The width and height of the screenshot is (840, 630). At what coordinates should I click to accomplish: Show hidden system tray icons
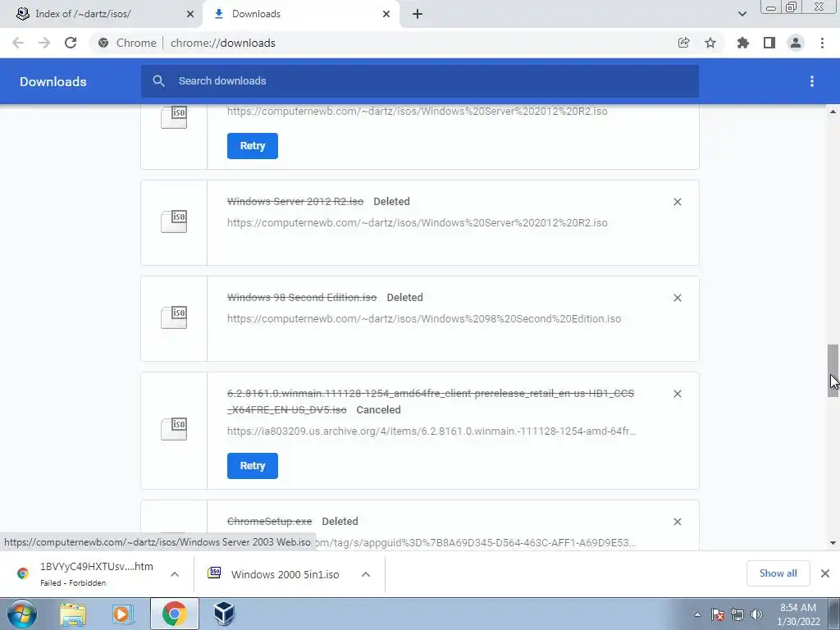[x=697, y=614]
